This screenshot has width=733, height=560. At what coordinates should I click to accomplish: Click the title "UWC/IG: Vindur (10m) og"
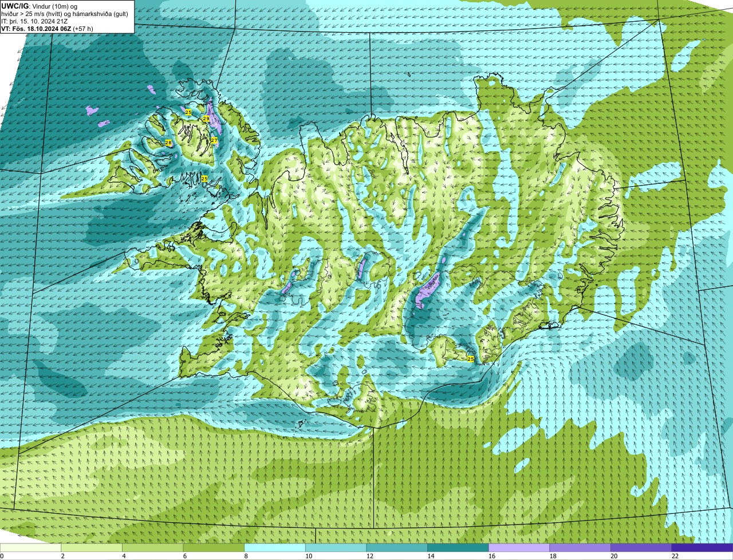40,6
